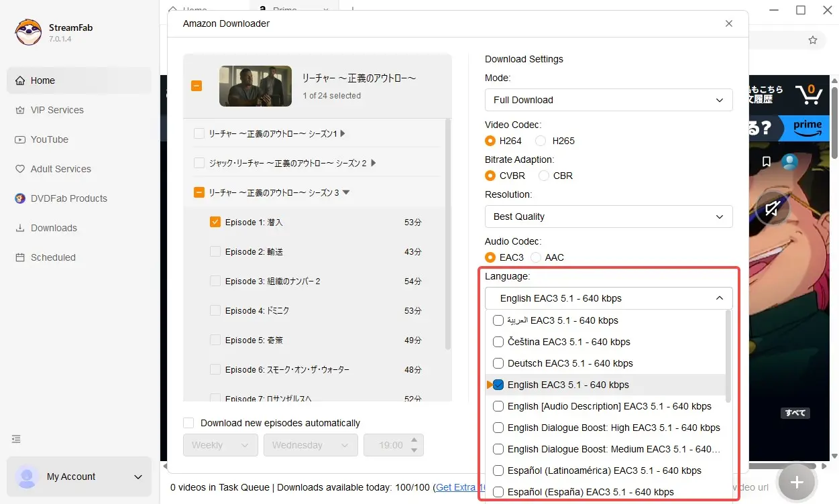Click the language list scrollbar
The image size is (839, 504).
tap(728, 355)
